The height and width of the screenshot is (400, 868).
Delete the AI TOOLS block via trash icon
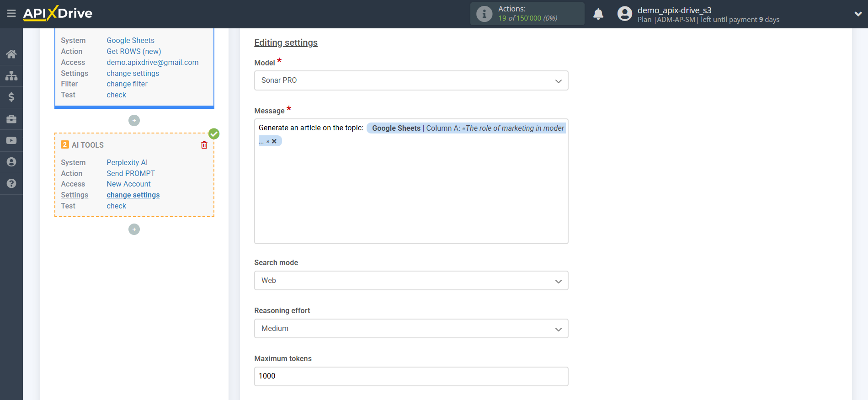pyautogui.click(x=204, y=145)
